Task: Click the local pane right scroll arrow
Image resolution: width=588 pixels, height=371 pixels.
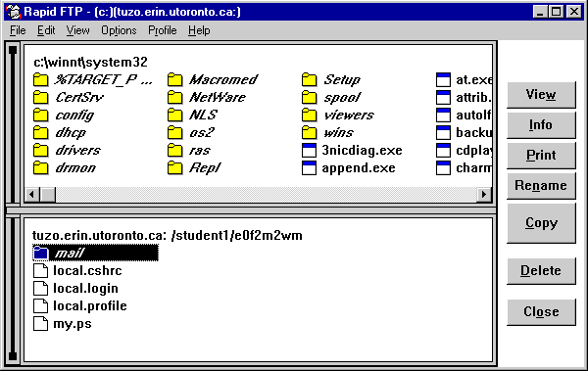Action: (x=484, y=194)
